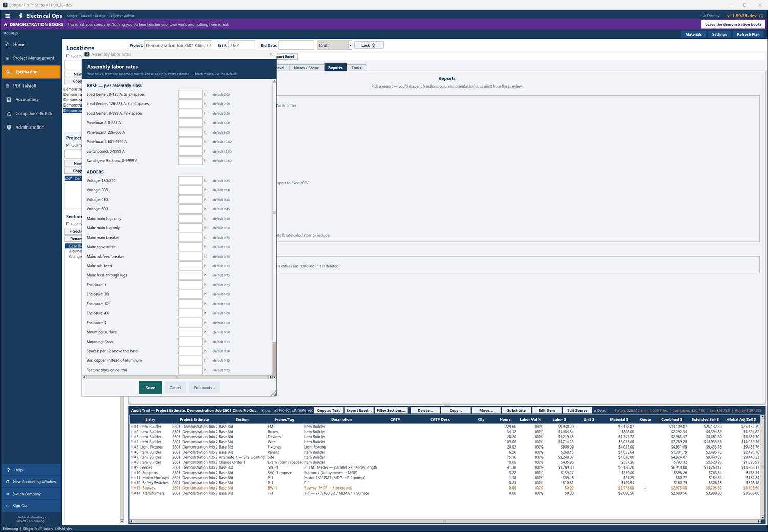Click the Home house icon in Modules
The image size is (768, 532).
point(8,45)
